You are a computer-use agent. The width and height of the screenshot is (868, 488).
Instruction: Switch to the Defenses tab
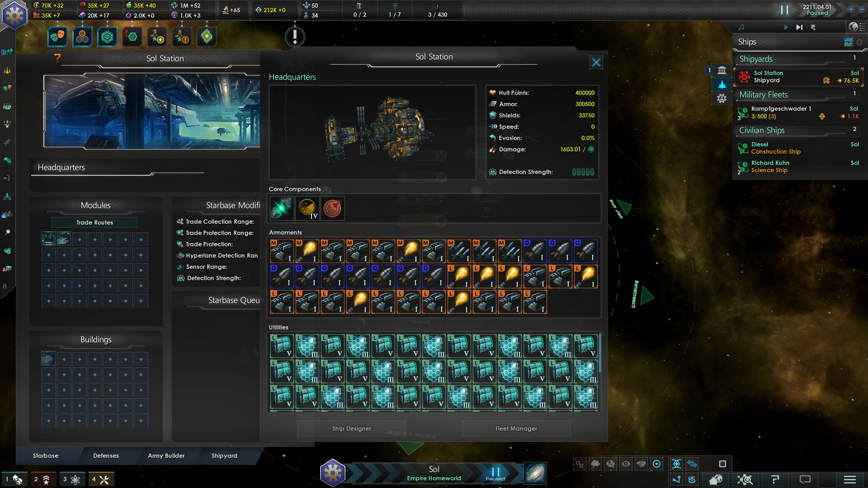tap(106, 455)
